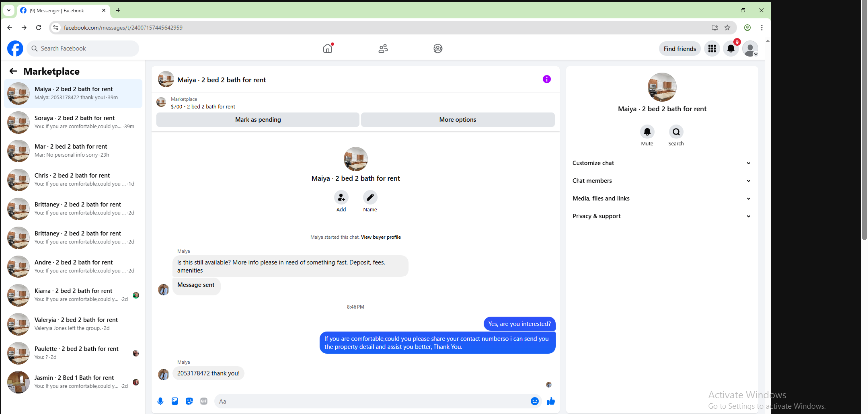Open Andre conversation in list
The width and height of the screenshot is (868, 414).
(x=73, y=267)
